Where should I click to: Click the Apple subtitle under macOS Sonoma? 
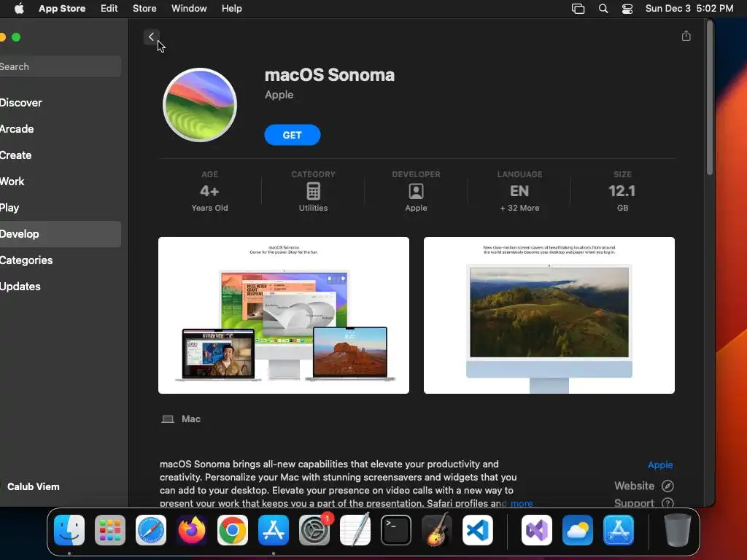[x=279, y=95]
